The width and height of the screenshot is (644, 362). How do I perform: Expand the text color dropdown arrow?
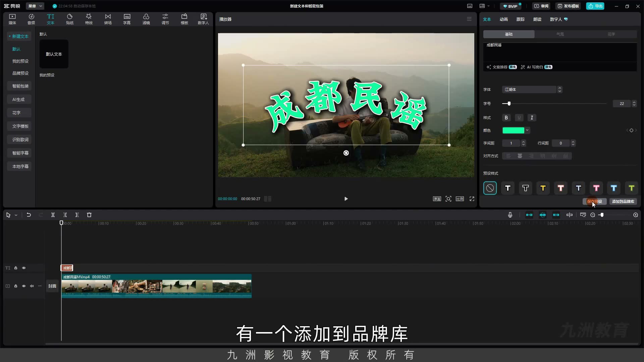[527, 130]
